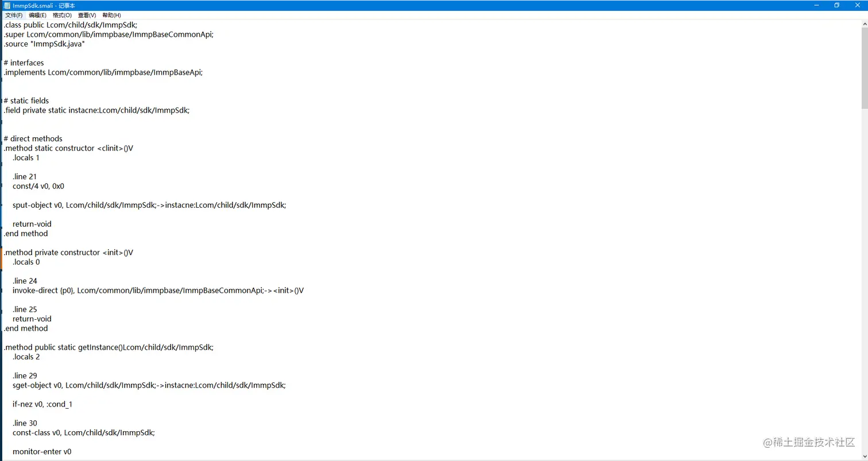Open the 文件(F) menu
868x461 pixels.
(14, 16)
